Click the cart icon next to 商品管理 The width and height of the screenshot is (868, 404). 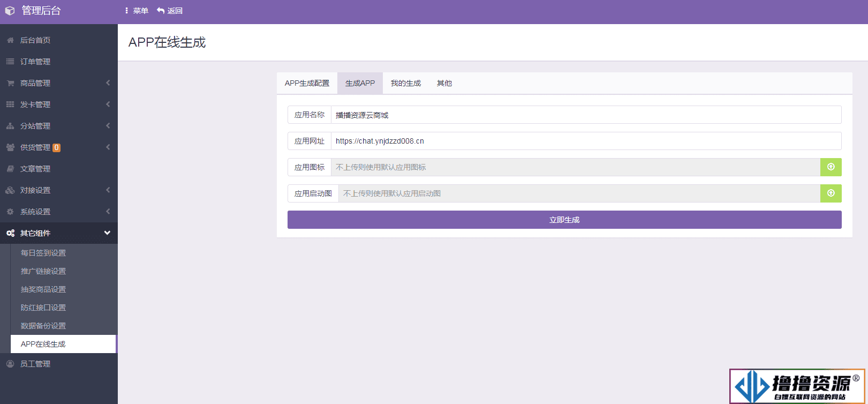[10, 83]
